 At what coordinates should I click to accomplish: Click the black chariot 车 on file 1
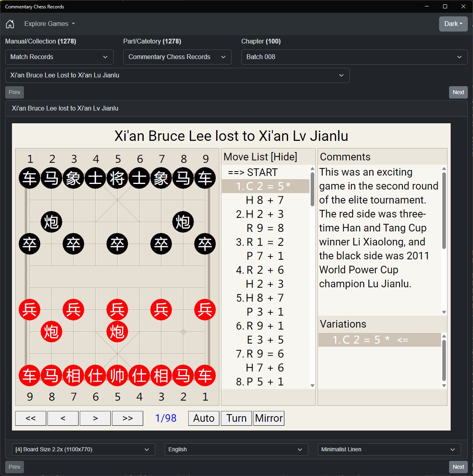pos(30,178)
